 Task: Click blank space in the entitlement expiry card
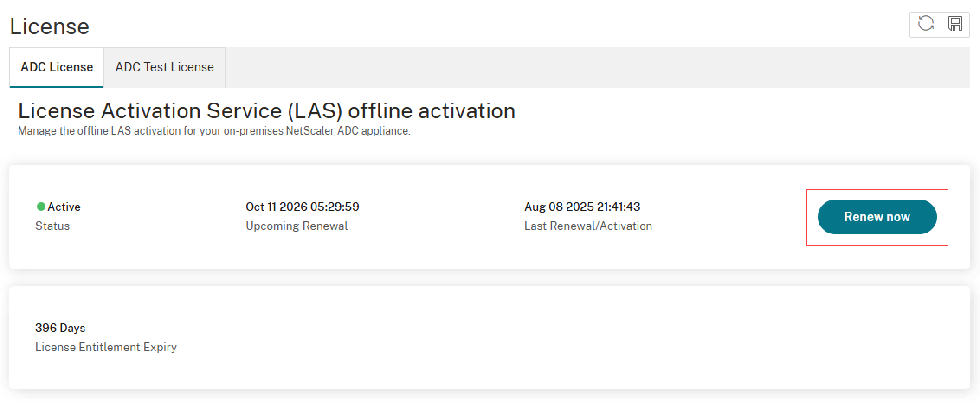point(563,338)
